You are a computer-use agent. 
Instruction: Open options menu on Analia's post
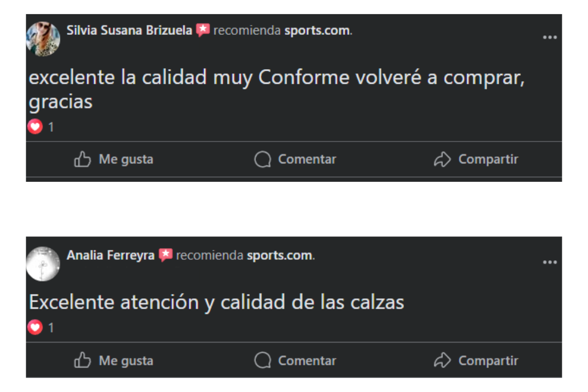tap(549, 262)
